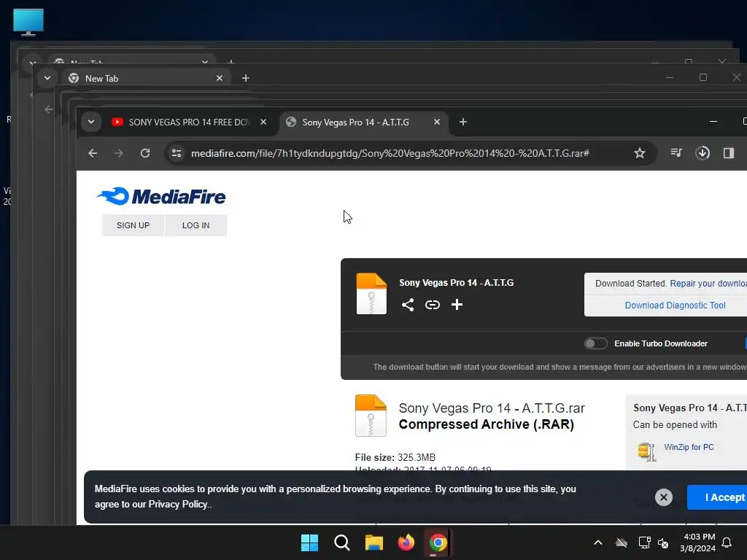Click the browser back arrow
747x560 pixels.
click(x=93, y=153)
